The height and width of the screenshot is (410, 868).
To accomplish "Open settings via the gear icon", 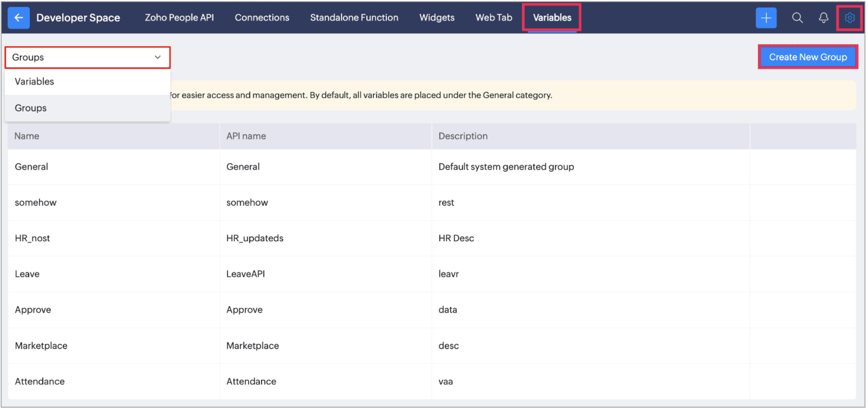I will 849,18.
